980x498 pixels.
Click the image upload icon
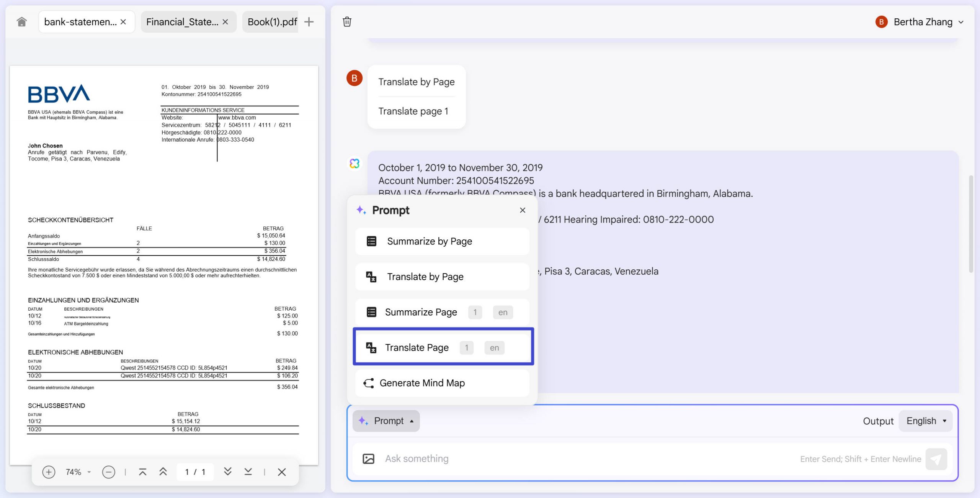click(x=368, y=459)
